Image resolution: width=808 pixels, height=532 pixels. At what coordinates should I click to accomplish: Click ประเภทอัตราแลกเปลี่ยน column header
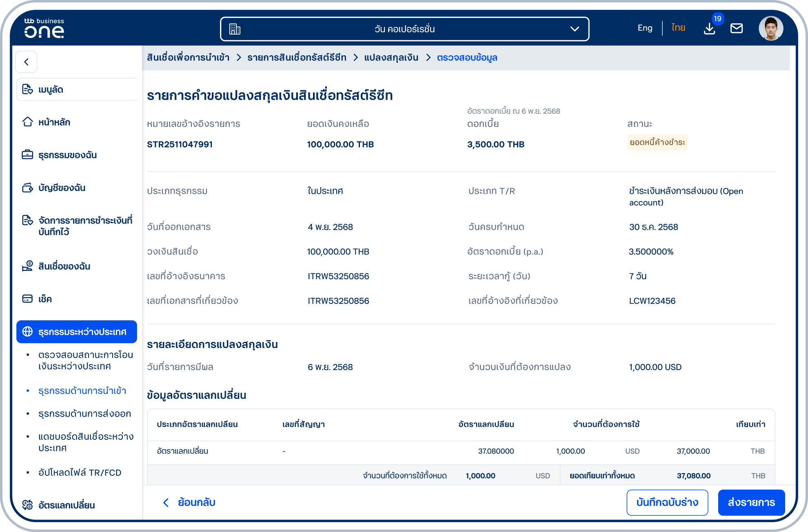pyautogui.click(x=197, y=424)
